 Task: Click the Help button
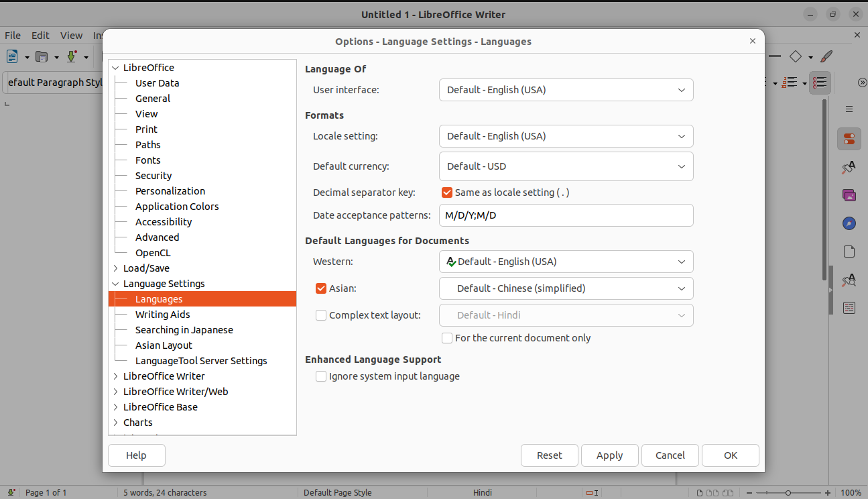[136, 455]
